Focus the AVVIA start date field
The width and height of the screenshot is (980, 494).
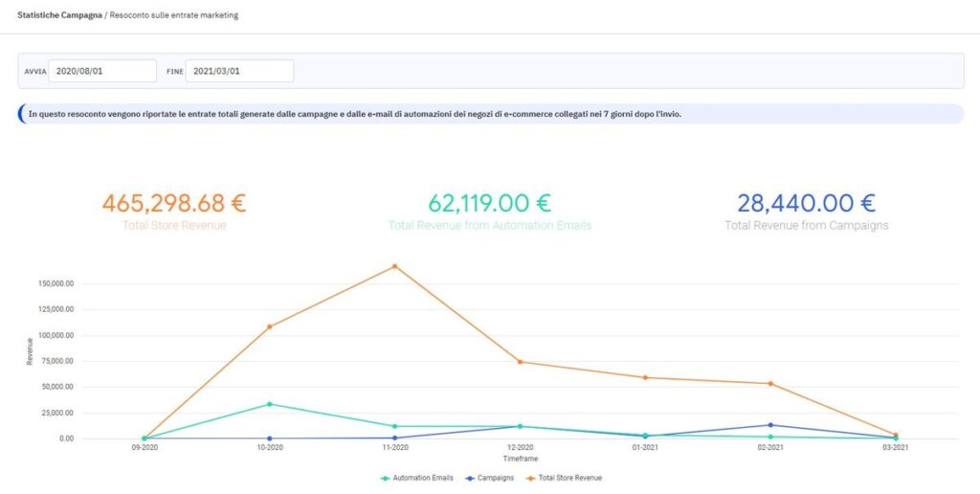coord(101,71)
